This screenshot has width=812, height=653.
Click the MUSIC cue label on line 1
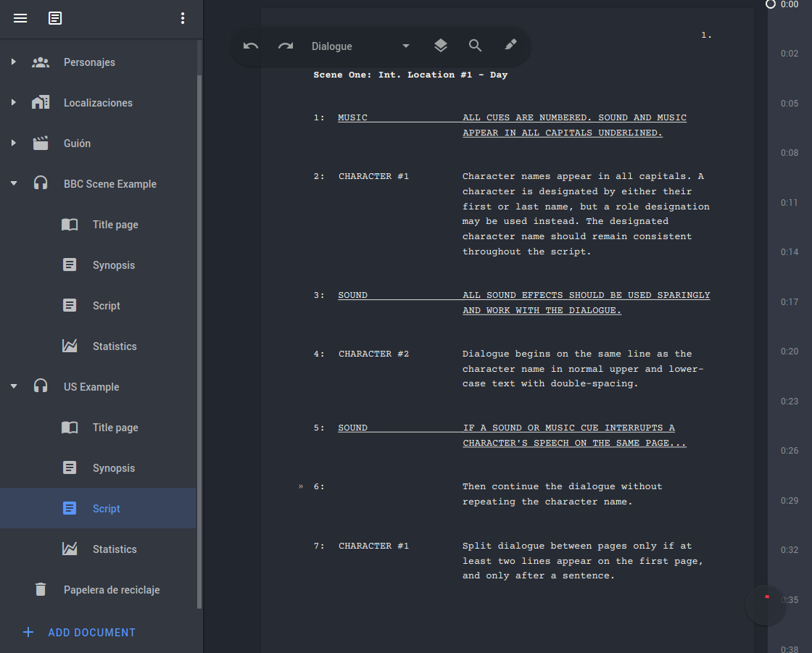352,117
